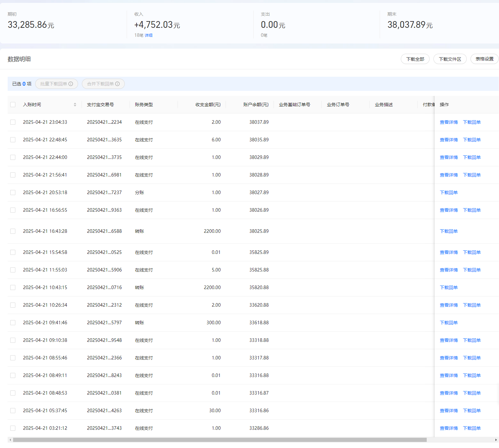This screenshot has width=499, height=448.
Task: Click amount 30.00 in 05:37:45 row
Action: pyautogui.click(x=215, y=411)
